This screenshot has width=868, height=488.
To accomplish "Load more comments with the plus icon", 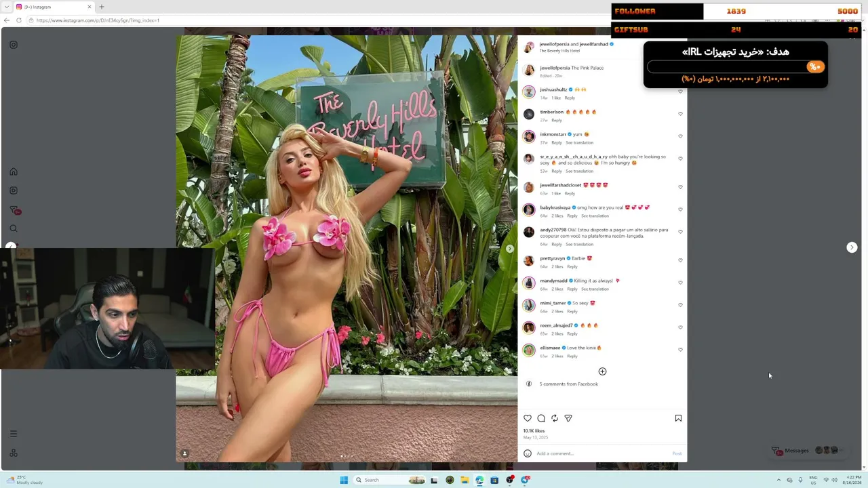I will (x=602, y=371).
